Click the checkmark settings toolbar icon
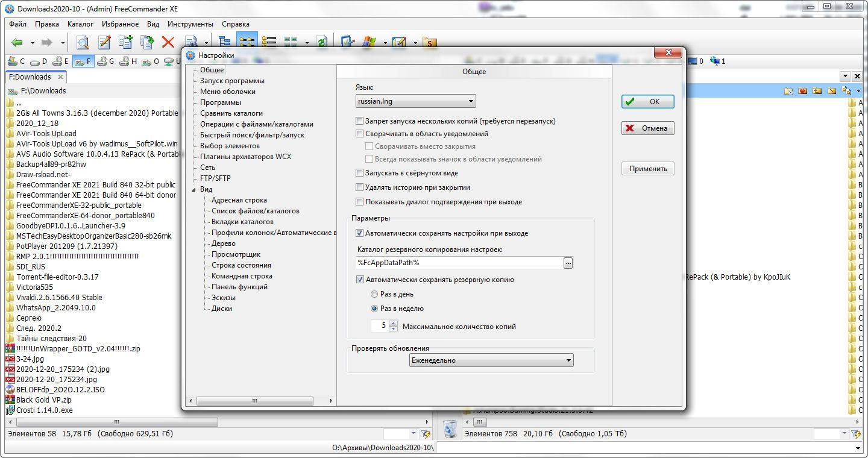Viewport: 868px width, 458px height. click(348, 42)
